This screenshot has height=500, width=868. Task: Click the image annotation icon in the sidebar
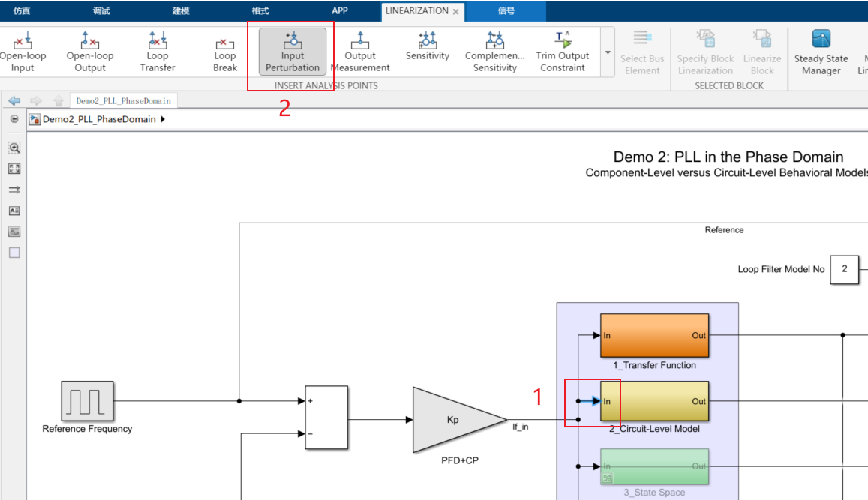coord(14,232)
